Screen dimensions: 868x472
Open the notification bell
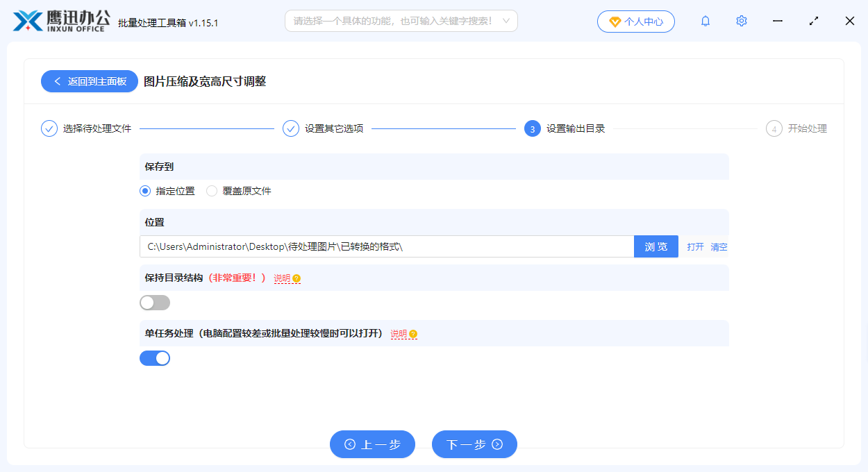[x=706, y=22]
